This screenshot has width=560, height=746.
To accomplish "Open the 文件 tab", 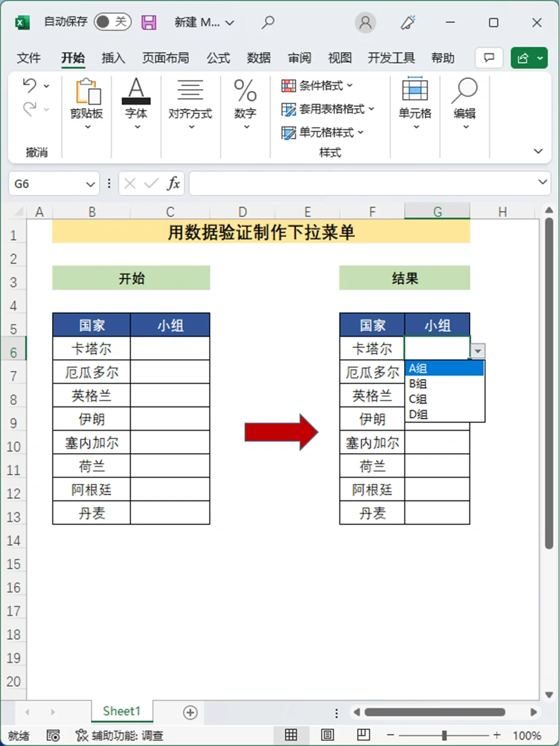I will pyautogui.click(x=29, y=58).
